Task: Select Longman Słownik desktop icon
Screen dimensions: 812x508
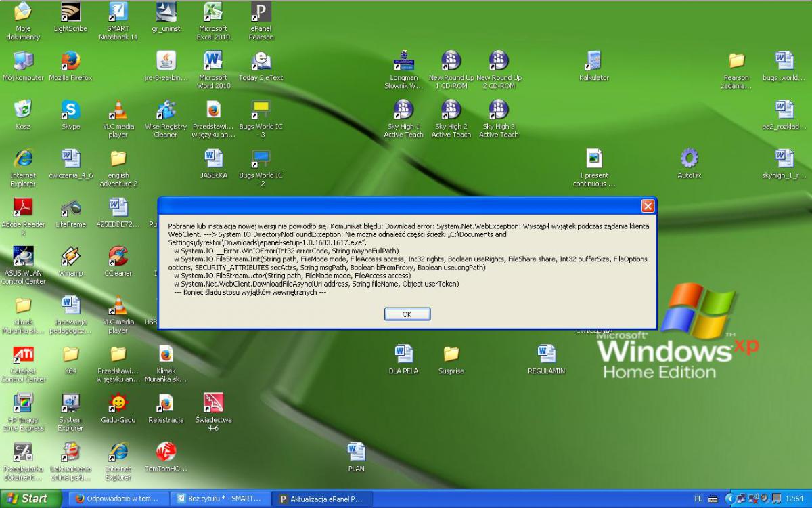Action: click(404, 70)
